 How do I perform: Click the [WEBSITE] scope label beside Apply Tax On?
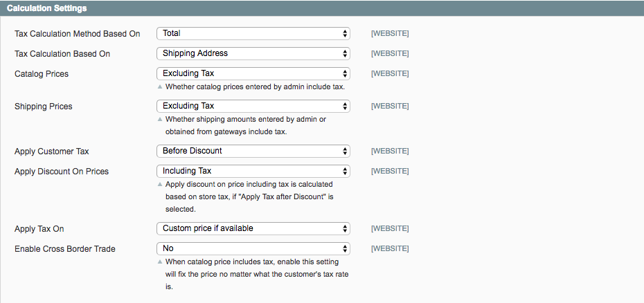[x=390, y=229]
